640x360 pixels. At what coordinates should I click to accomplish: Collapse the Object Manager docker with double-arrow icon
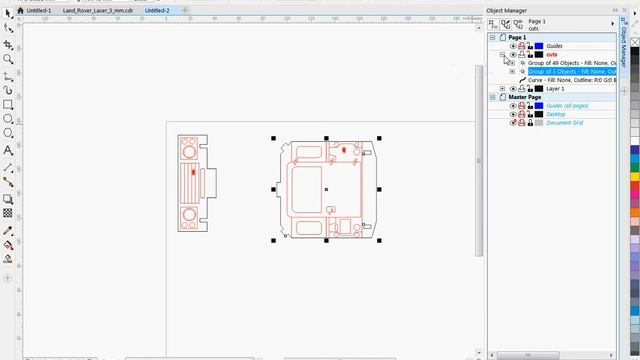tap(615, 11)
